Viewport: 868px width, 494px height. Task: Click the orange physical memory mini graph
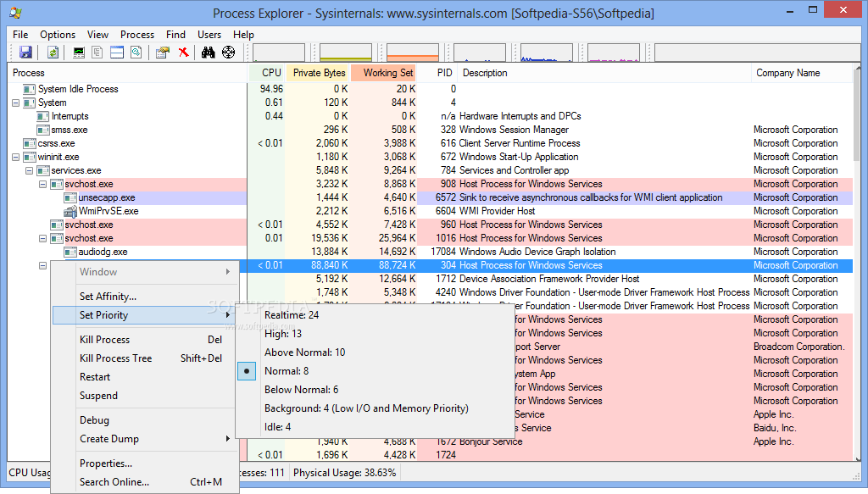413,52
